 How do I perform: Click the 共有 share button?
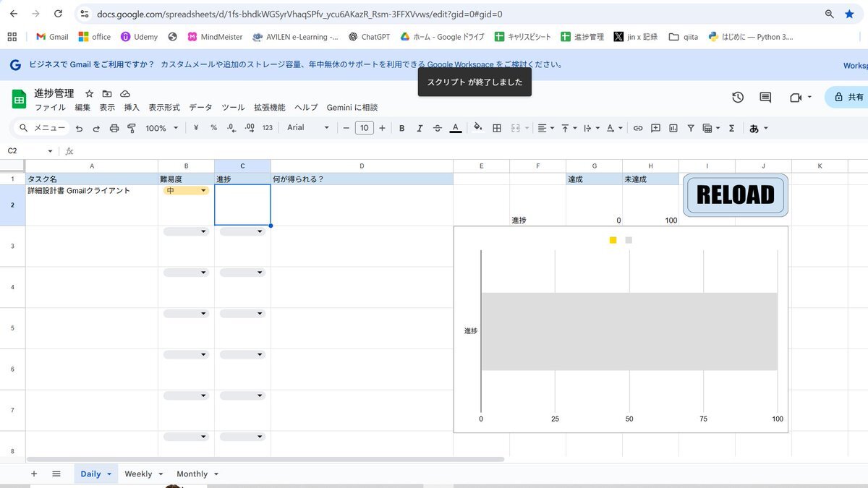[849, 97]
